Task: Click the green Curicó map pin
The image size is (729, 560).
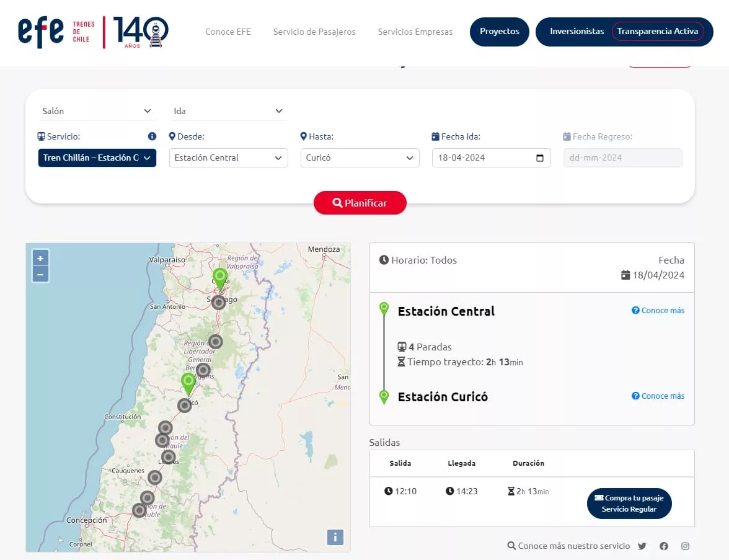Action: [188, 383]
